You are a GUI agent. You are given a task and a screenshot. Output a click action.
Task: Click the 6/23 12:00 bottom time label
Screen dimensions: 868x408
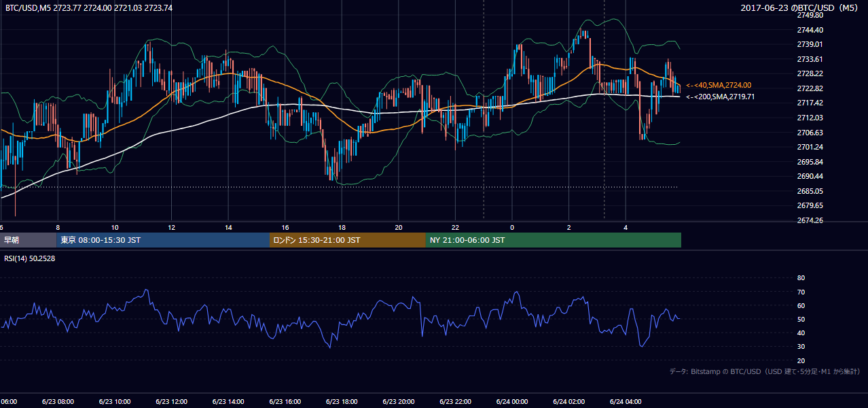pos(171,401)
